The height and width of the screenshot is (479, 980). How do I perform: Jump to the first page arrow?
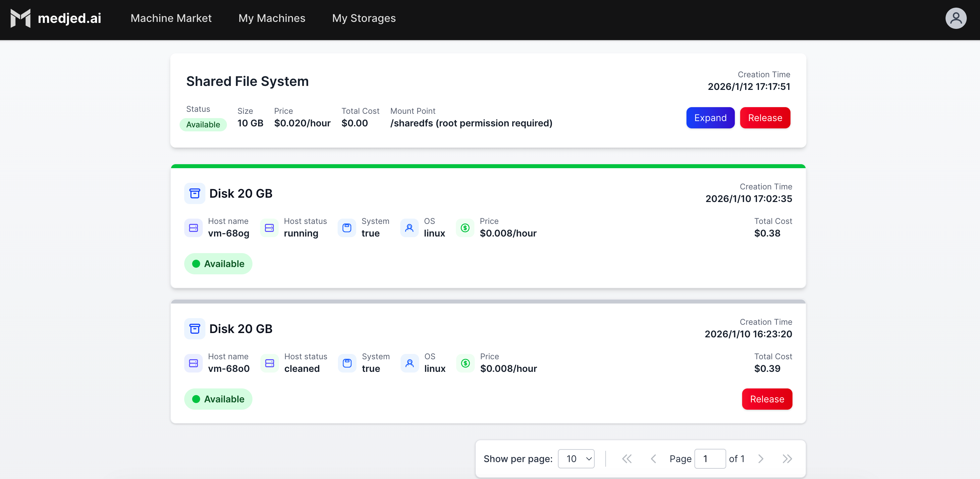tap(626, 458)
